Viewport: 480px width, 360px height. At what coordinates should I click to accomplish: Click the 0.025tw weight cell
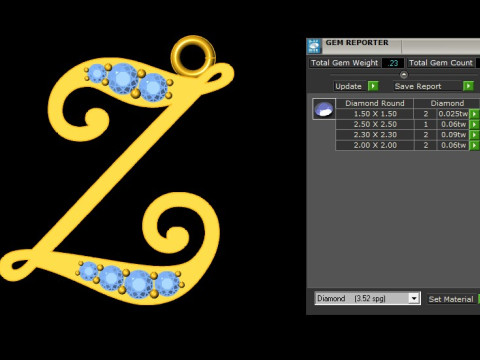(x=453, y=114)
